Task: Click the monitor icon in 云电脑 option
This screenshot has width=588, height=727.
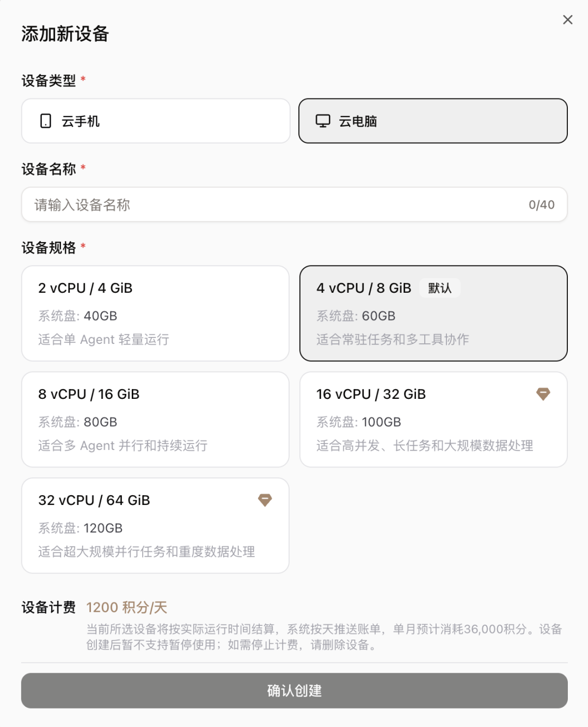Action: click(x=323, y=121)
